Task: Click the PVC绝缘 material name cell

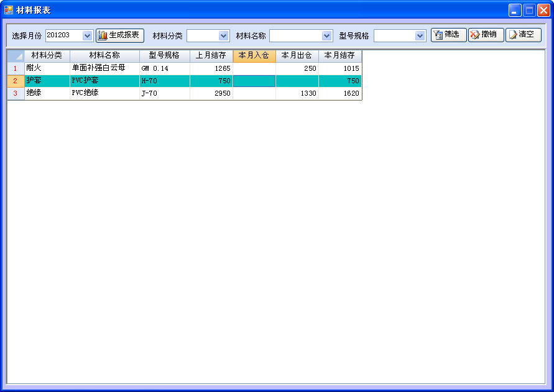Action: 104,93
